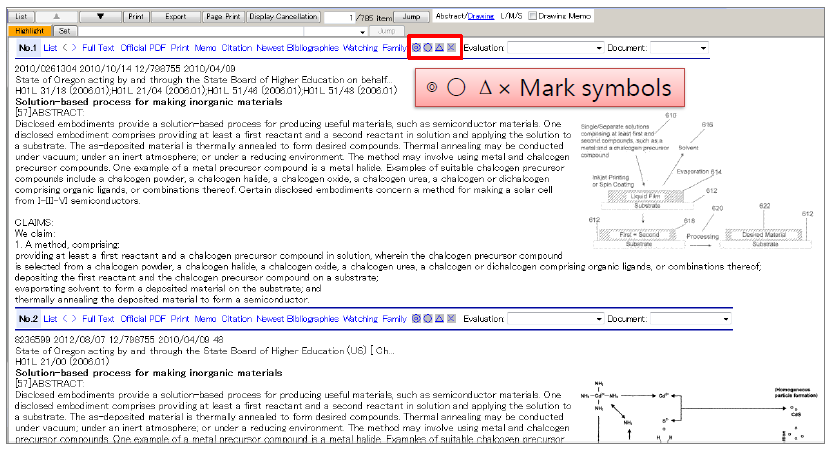Select the Highlight tab

30,31
